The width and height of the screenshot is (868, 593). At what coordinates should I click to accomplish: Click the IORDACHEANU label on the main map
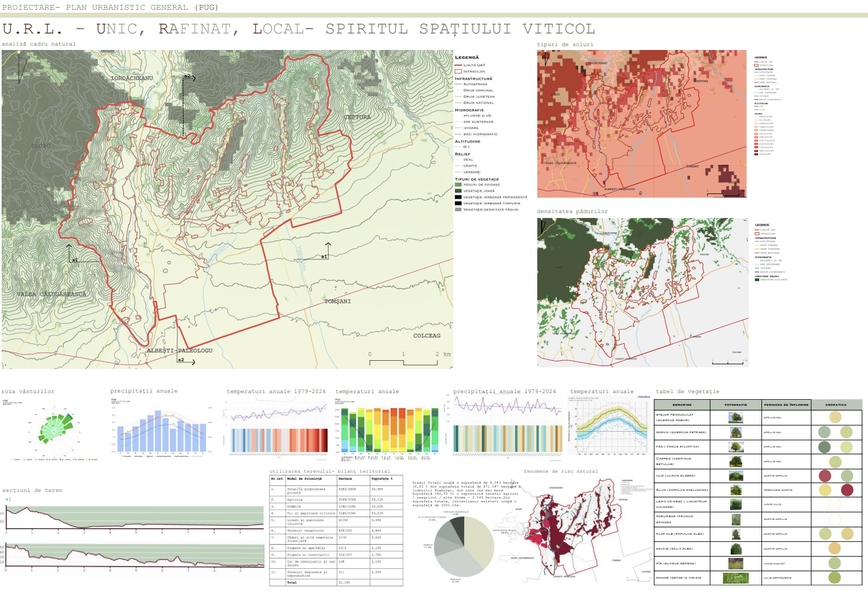132,78
